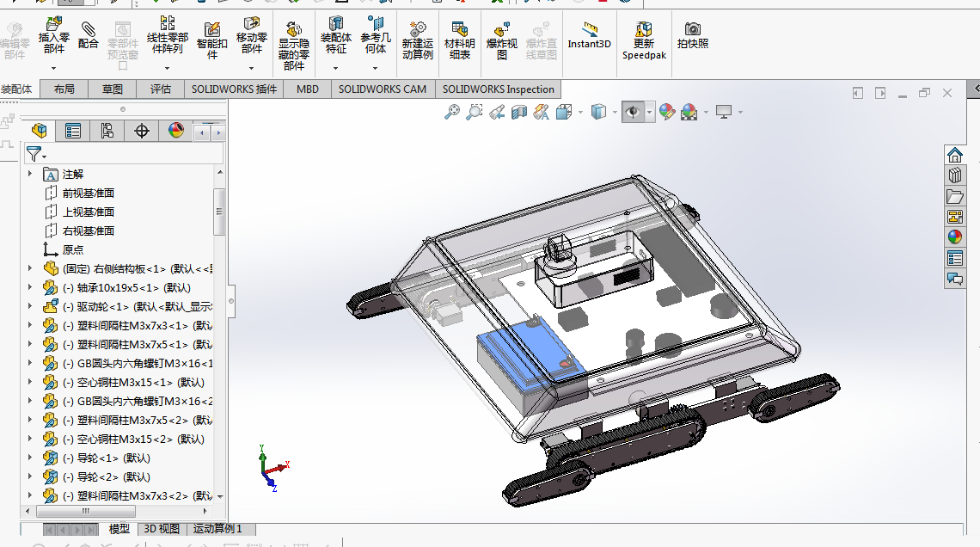980x547 pixels.
Task: Select 前视基准面 in the feature tree
Action: click(89, 194)
